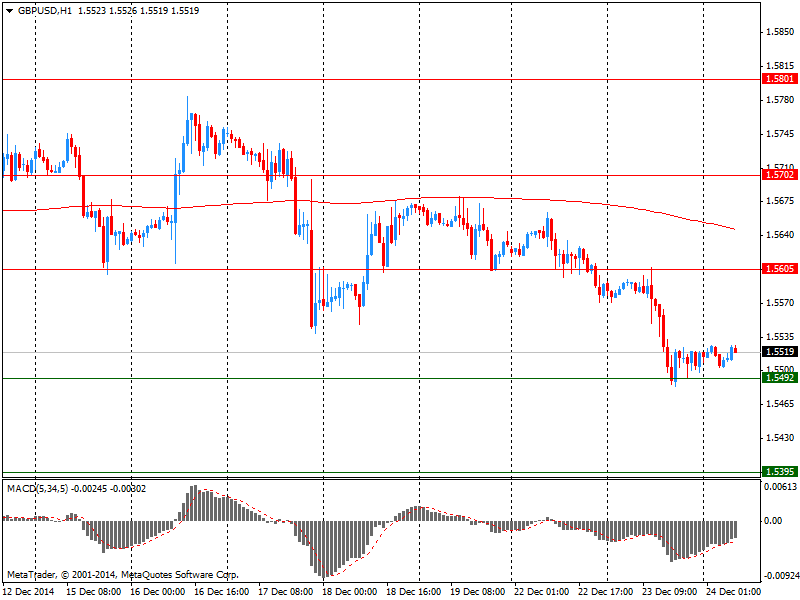Click the 1.5780 price scale value
The height and width of the screenshot is (600, 800).
[x=780, y=100]
